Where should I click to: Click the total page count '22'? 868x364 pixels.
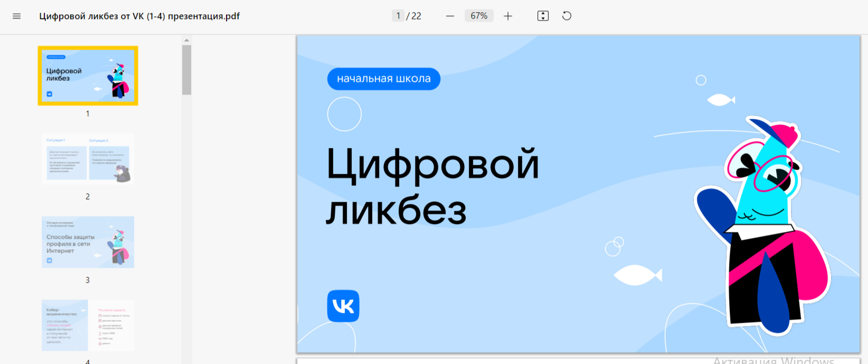(x=416, y=16)
